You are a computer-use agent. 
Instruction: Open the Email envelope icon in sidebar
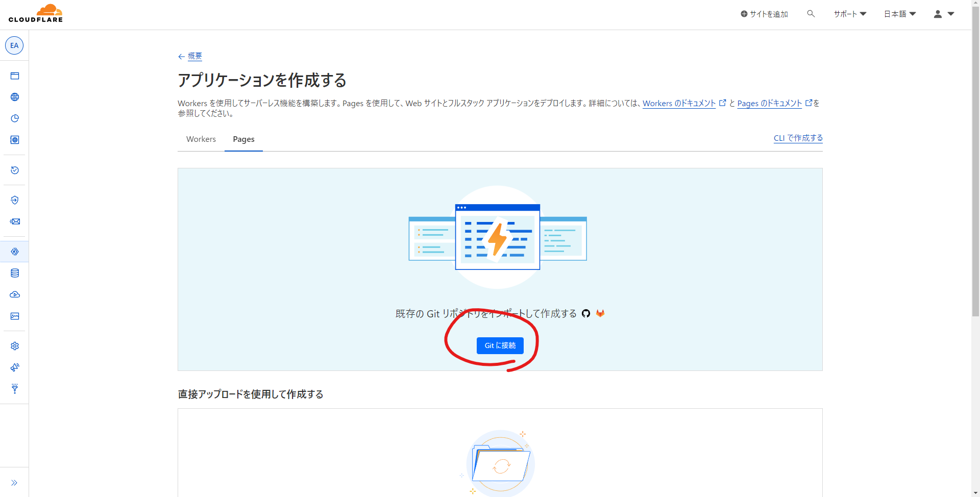coord(15,221)
